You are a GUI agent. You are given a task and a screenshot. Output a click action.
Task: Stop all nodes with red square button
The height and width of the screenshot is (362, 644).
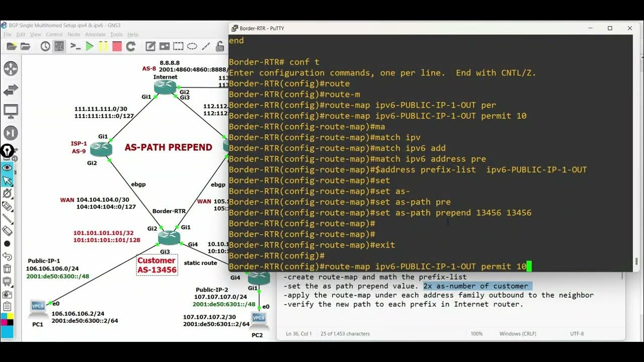point(117,47)
